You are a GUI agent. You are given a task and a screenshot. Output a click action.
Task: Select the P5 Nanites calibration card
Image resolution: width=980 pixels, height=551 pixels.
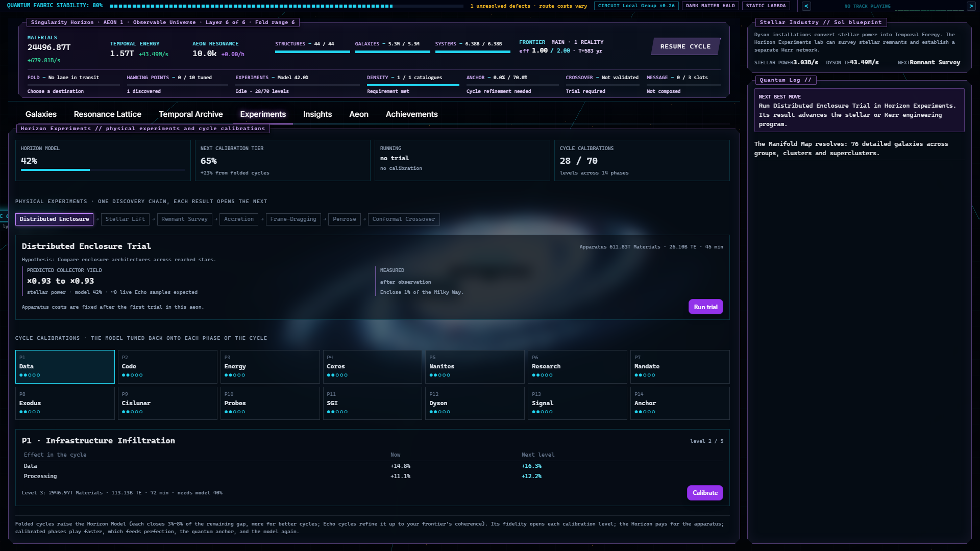coord(475,367)
